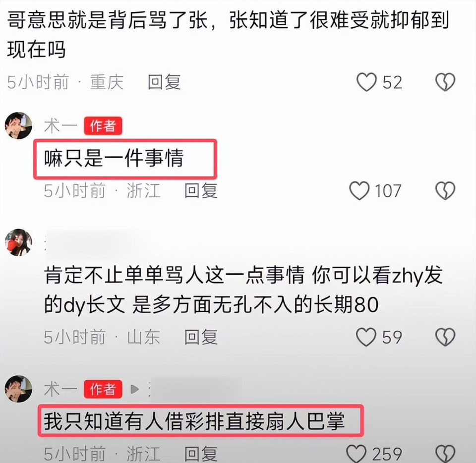Reply to the 嘛只是一件事情 comment
This screenshot has height=463, width=476.
201,191
